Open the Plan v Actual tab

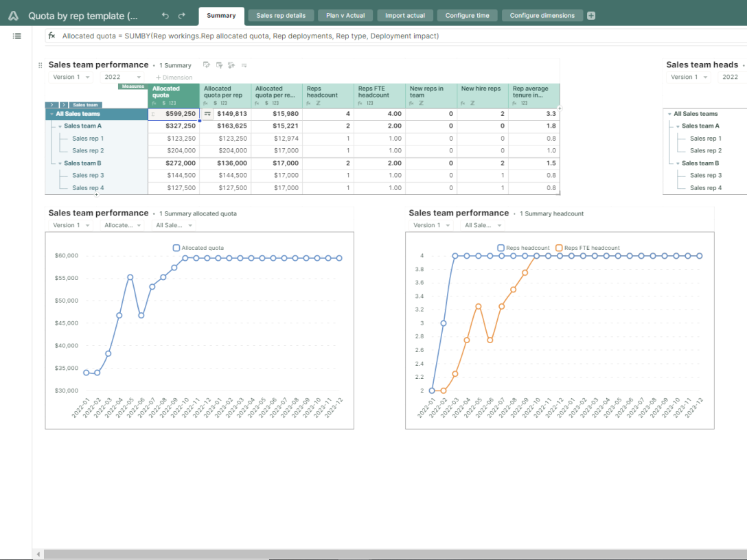(x=345, y=15)
